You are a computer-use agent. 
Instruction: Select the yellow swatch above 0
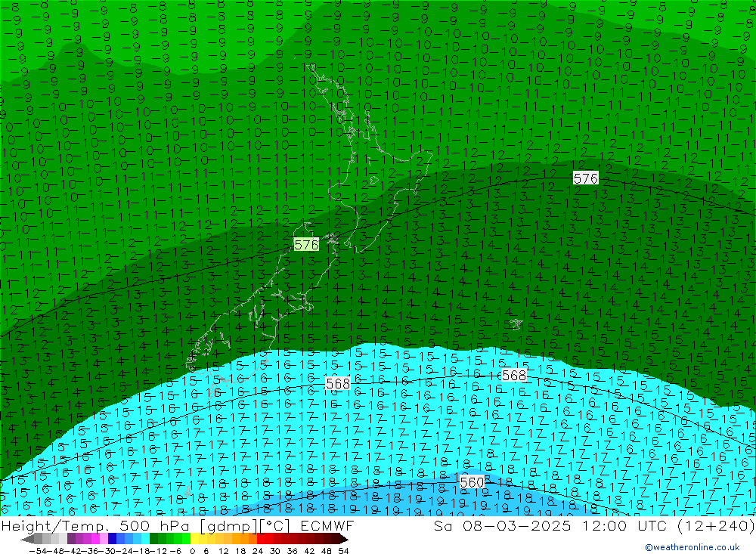click(194, 539)
